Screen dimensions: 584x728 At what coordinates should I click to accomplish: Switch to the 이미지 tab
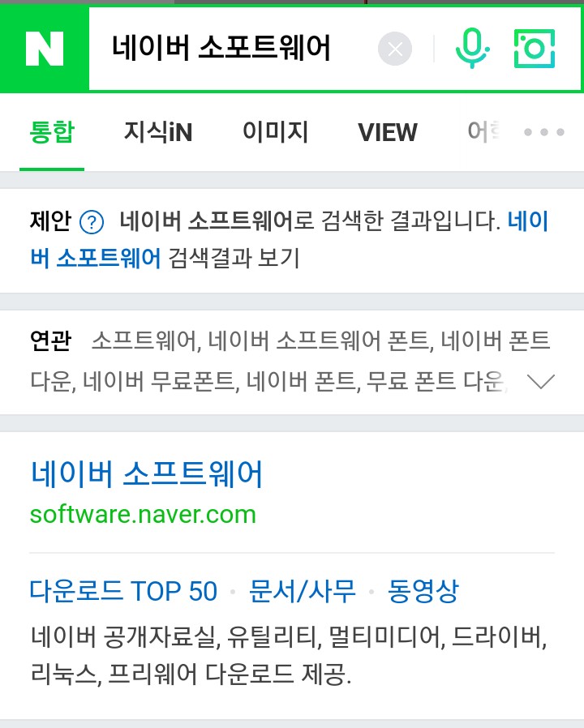pyautogui.click(x=276, y=132)
